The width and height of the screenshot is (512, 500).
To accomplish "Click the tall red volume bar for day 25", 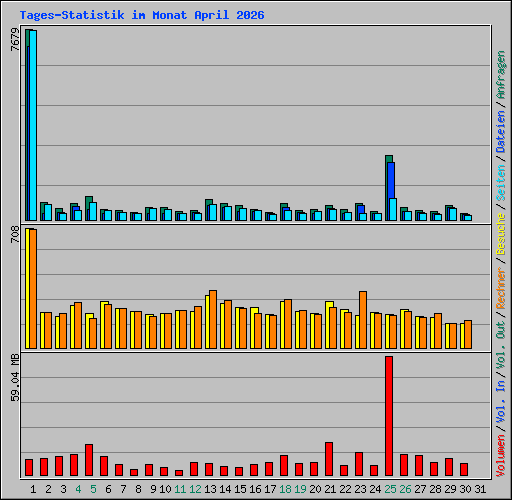I will [x=389, y=416].
